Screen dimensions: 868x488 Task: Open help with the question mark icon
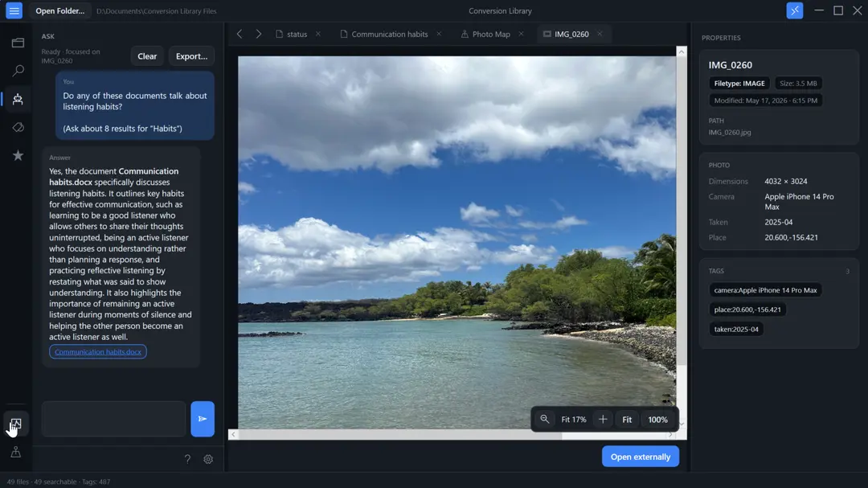[x=187, y=459]
